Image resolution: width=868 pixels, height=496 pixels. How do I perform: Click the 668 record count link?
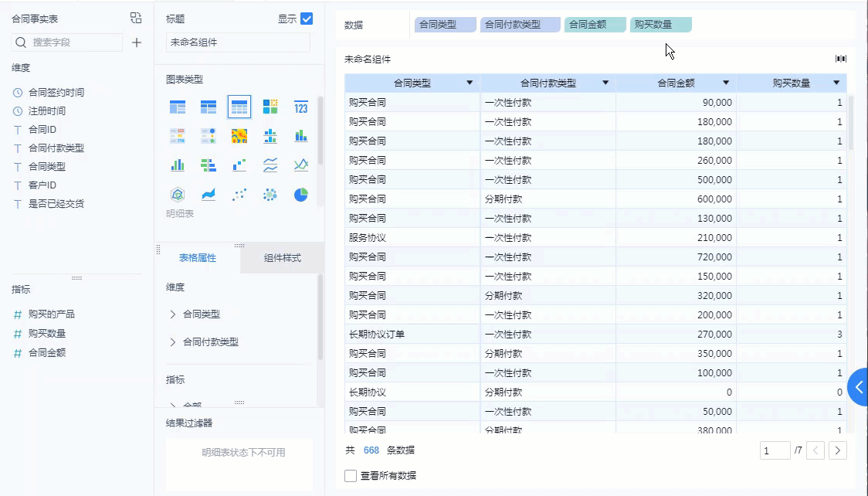(371, 450)
